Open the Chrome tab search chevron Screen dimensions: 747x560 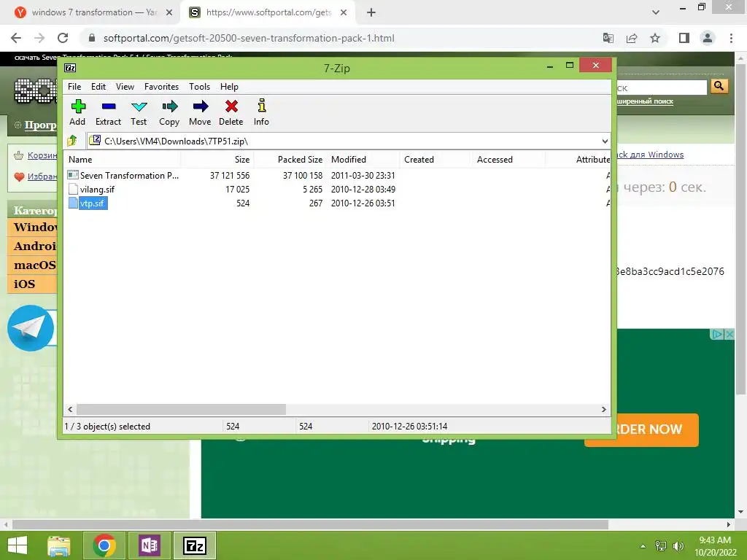(x=656, y=12)
